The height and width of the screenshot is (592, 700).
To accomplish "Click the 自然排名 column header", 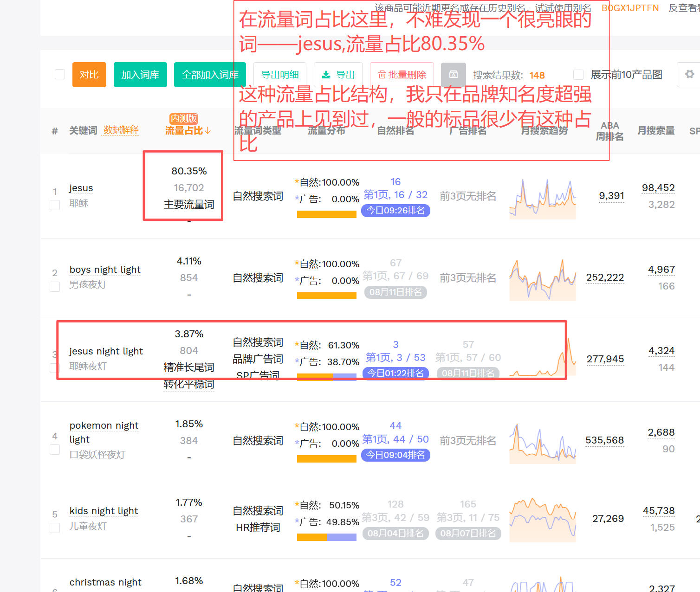I will click(x=395, y=131).
